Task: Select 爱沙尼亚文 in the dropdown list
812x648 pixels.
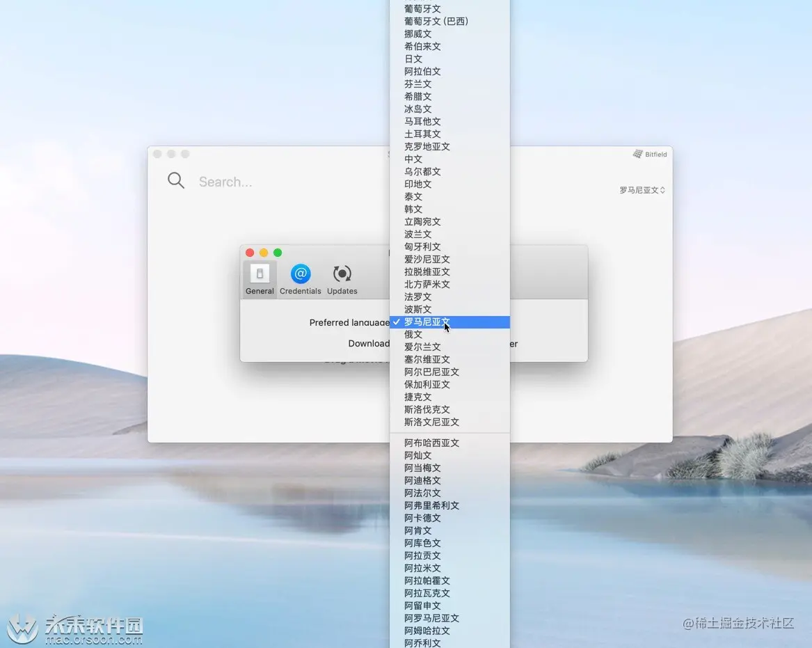Action: [x=449, y=259]
